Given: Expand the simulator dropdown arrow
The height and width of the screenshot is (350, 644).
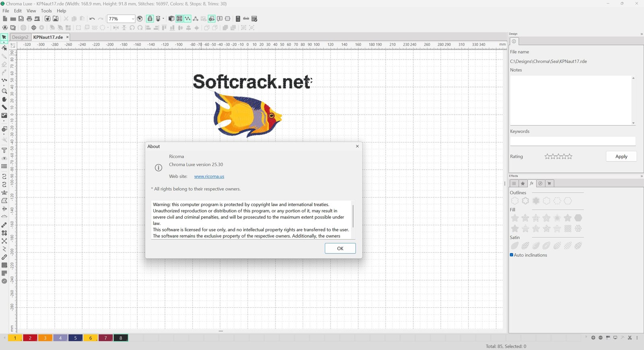Looking at the screenshot, I should [163, 19].
